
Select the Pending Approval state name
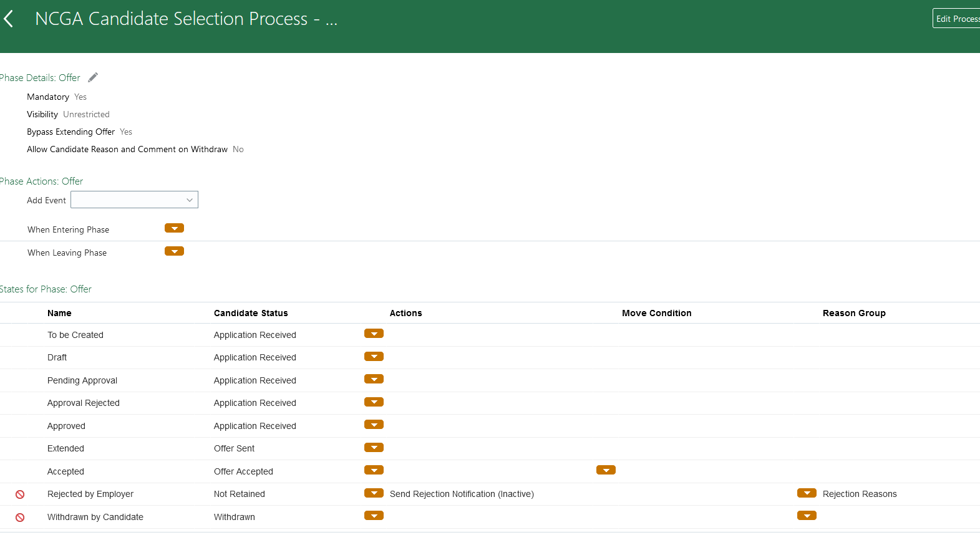tap(82, 380)
